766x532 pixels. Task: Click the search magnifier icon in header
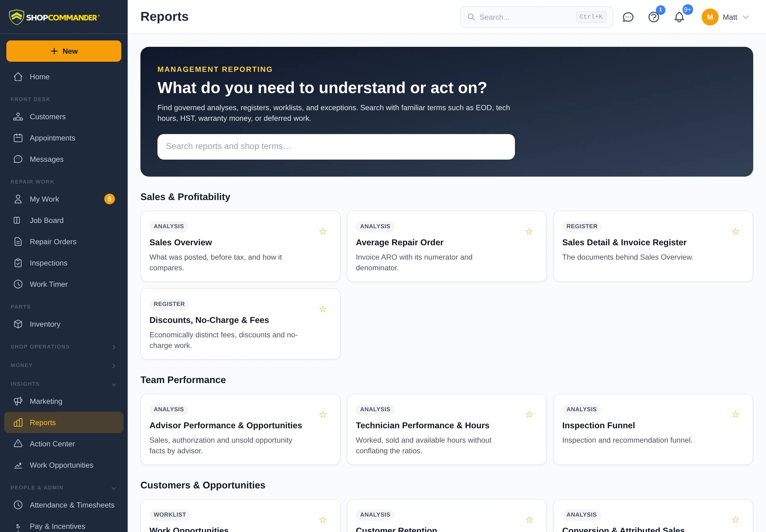click(471, 17)
